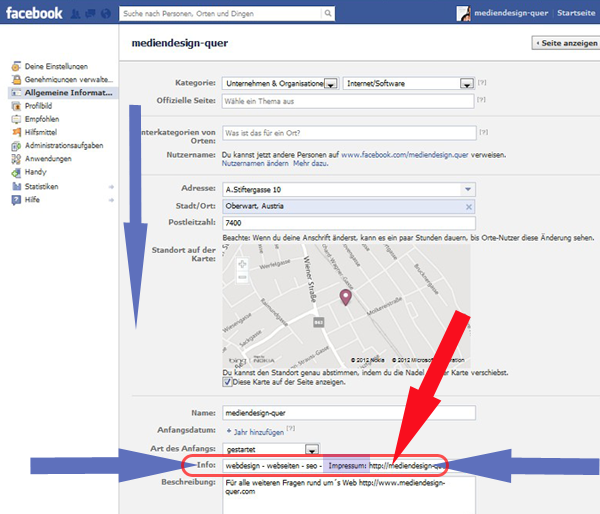The height and width of the screenshot is (514, 600).
Task: Open the Art des Anfangs dropdown
Action: (x=312, y=450)
